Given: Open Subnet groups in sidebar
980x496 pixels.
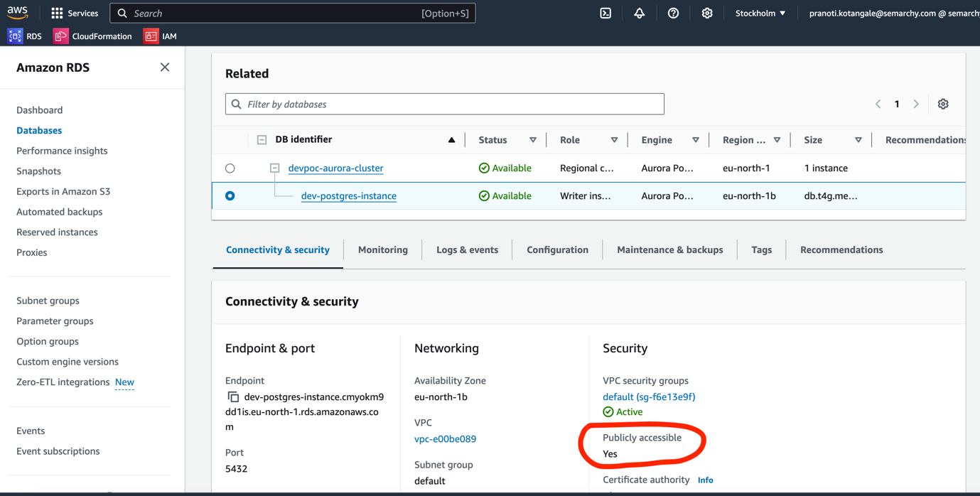Looking at the screenshot, I should point(48,301).
